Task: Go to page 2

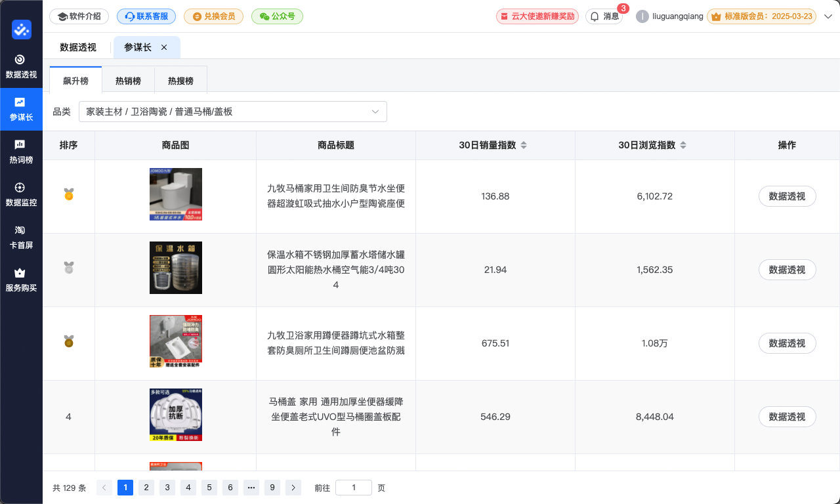Action: pyautogui.click(x=146, y=488)
